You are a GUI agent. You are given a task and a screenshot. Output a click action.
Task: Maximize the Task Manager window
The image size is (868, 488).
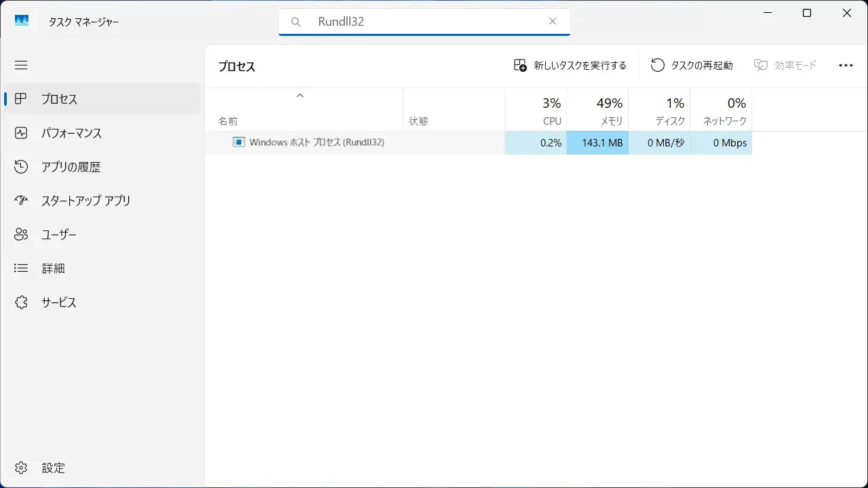[x=807, y=13]
